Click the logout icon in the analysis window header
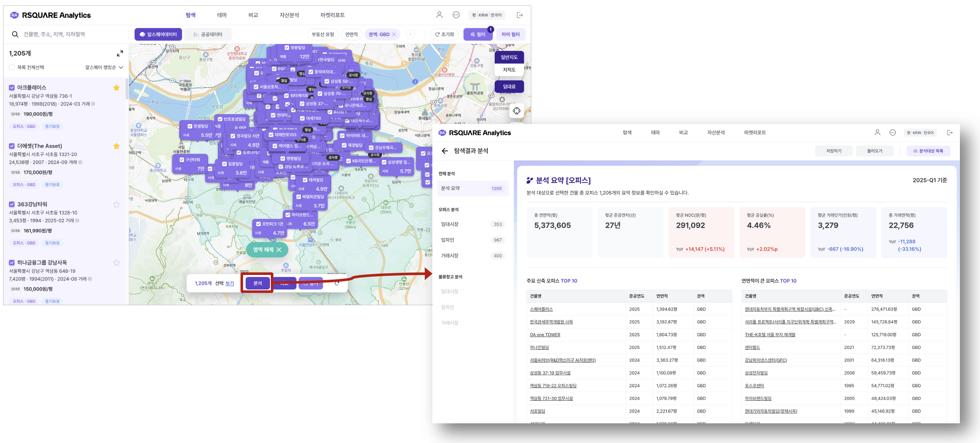980x443 pixels. 950,133
